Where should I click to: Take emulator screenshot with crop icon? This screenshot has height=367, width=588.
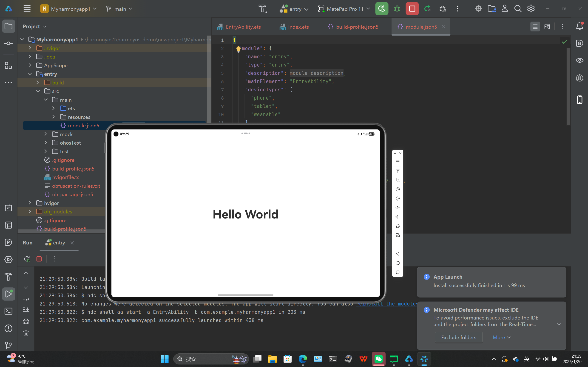398,180
